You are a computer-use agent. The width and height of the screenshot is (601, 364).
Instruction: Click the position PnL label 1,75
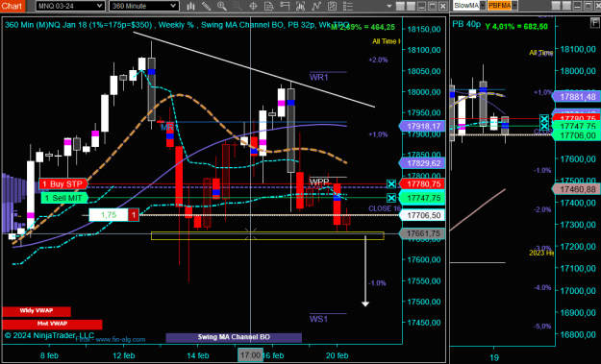pos(109,215)
